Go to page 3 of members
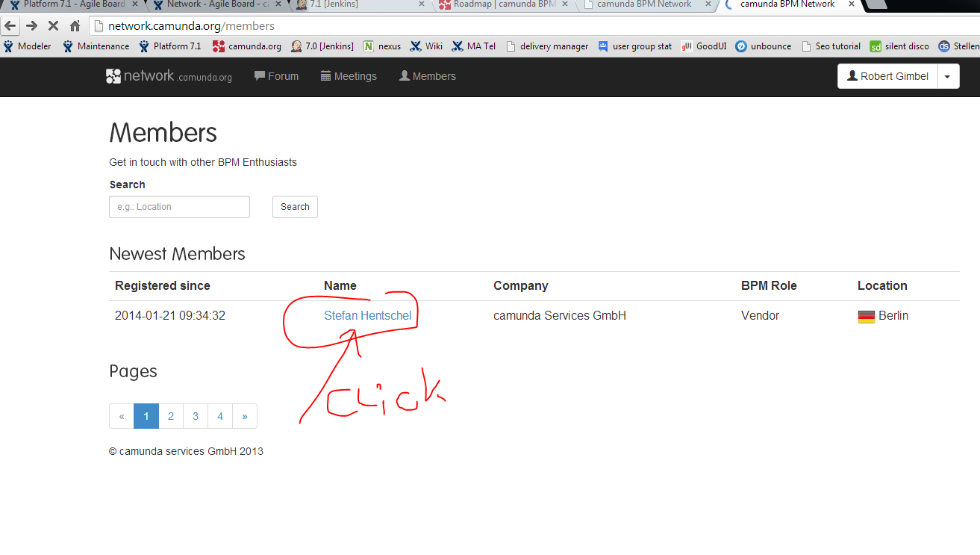This screenshot has height=555, width=980. tap(196, 416)
